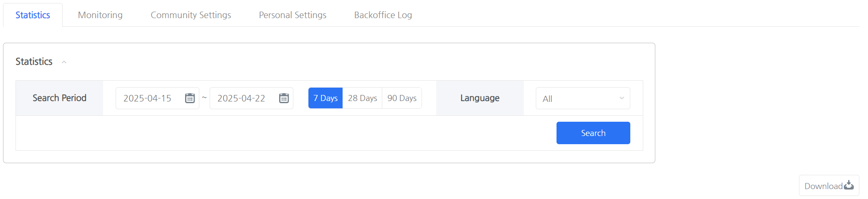Switch to the Monitoring tab
This screenshot has width=868, height=199.
click(100, 15)
